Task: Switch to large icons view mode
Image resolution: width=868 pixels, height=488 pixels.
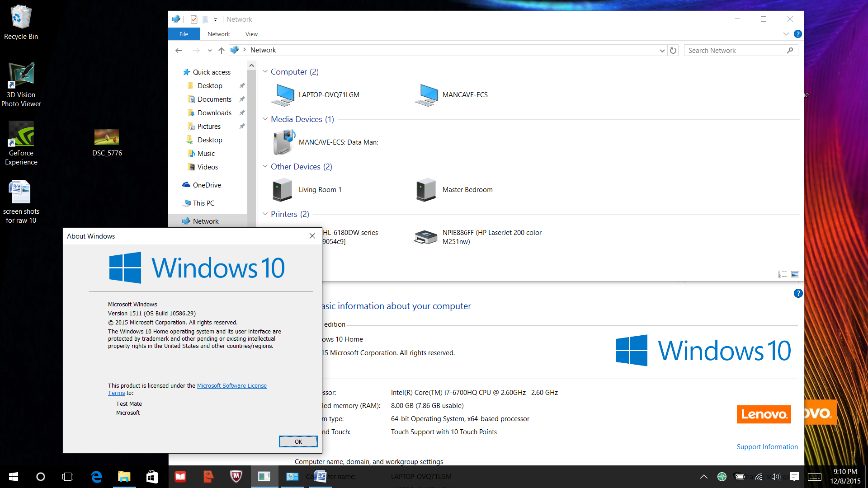Action: pos(795,274)
